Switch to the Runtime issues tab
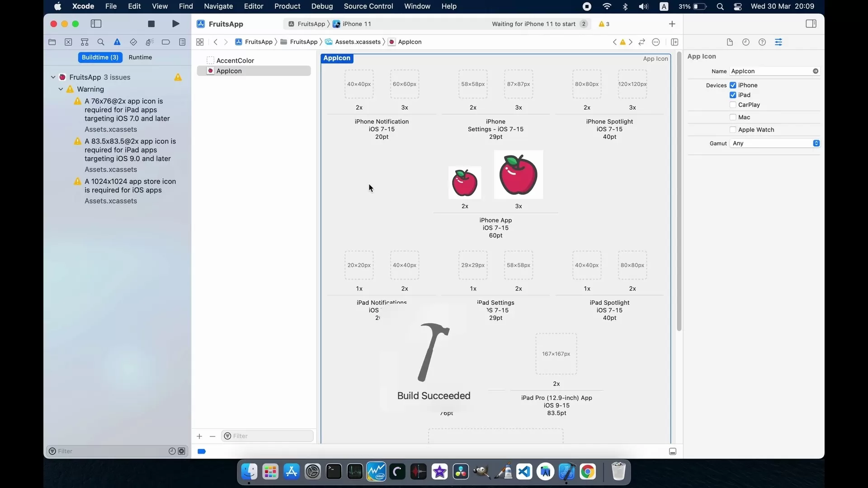The height and width of the screenshot is (488, 868). coord(140,57)
